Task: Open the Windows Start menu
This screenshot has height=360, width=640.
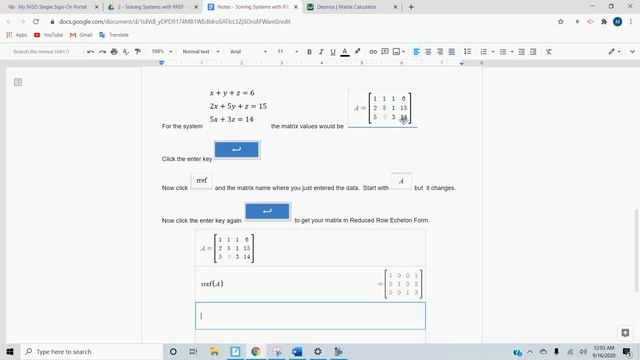Action: 10,351
